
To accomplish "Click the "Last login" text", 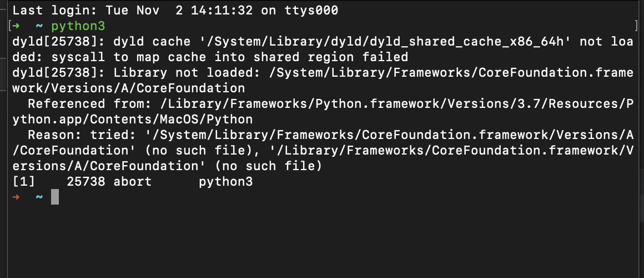I will pos(47,11).
